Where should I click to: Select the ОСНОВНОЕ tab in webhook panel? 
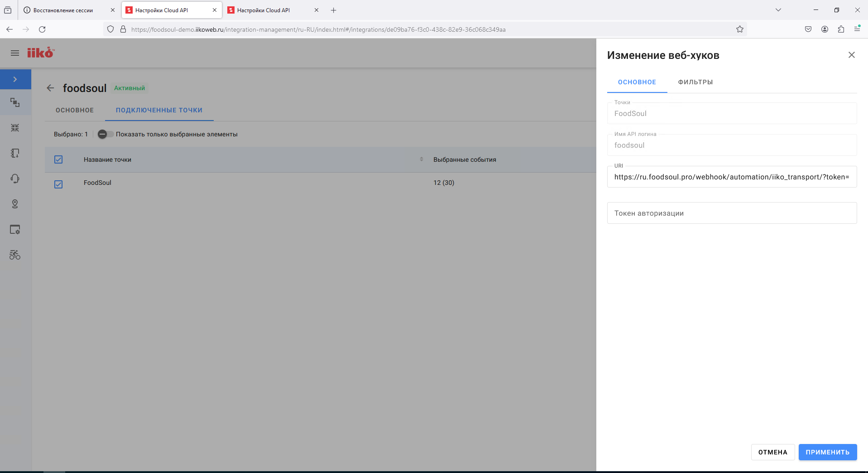point(637,82)
